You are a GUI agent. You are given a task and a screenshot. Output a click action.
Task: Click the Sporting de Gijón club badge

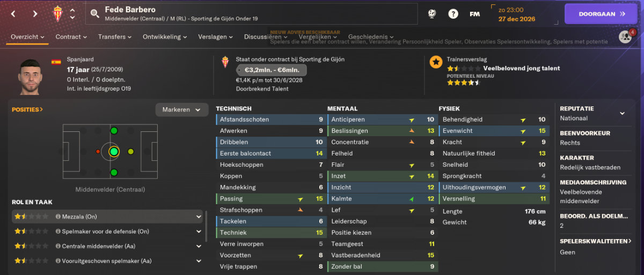point(57,14)
